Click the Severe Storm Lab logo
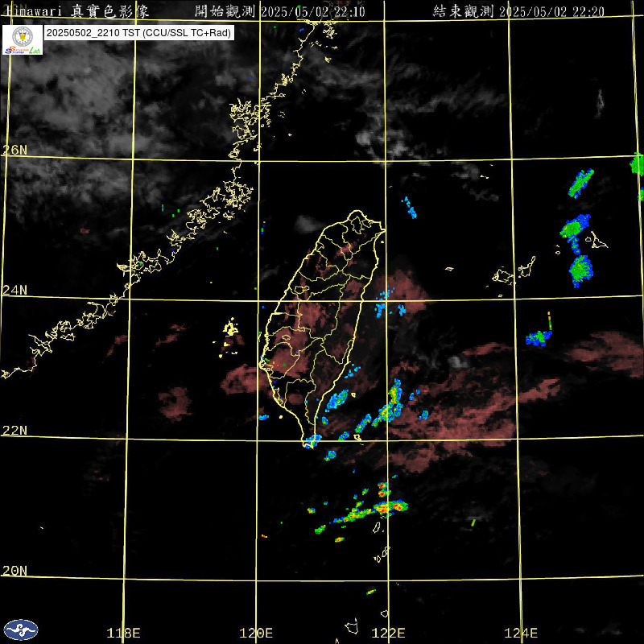Viewport: 644px width, 644px height. [23, 39]
